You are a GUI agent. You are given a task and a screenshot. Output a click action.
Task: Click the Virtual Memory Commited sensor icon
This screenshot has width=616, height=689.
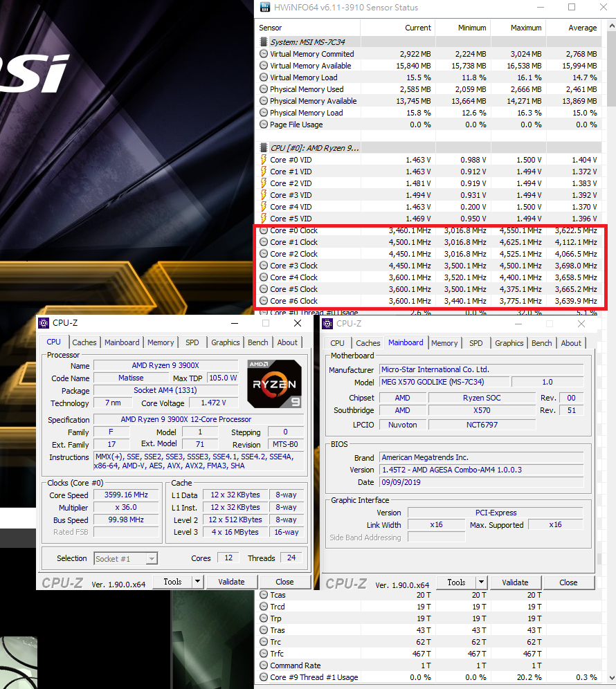(x=264, y=53)
